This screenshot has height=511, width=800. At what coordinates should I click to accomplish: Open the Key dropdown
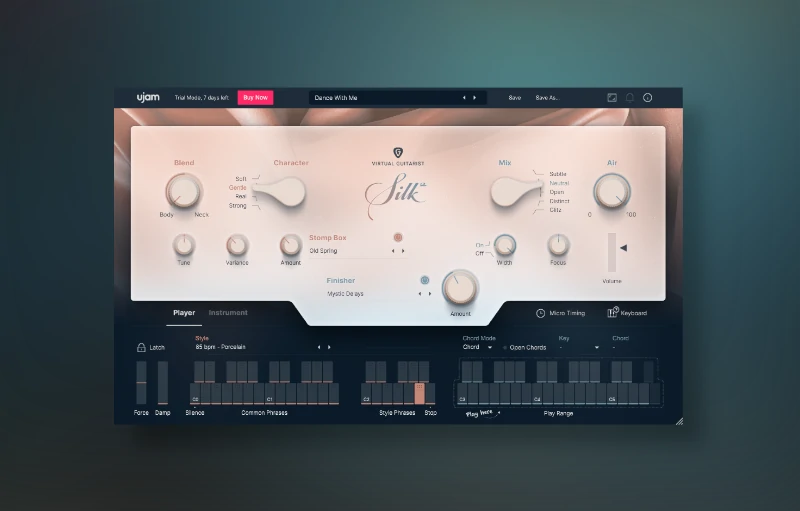click(579, 347)
